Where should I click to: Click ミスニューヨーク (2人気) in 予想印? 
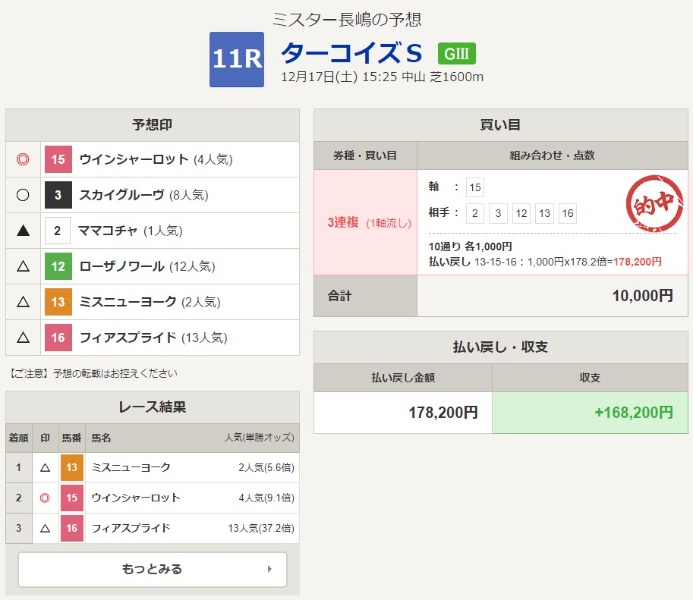point(149,302)
